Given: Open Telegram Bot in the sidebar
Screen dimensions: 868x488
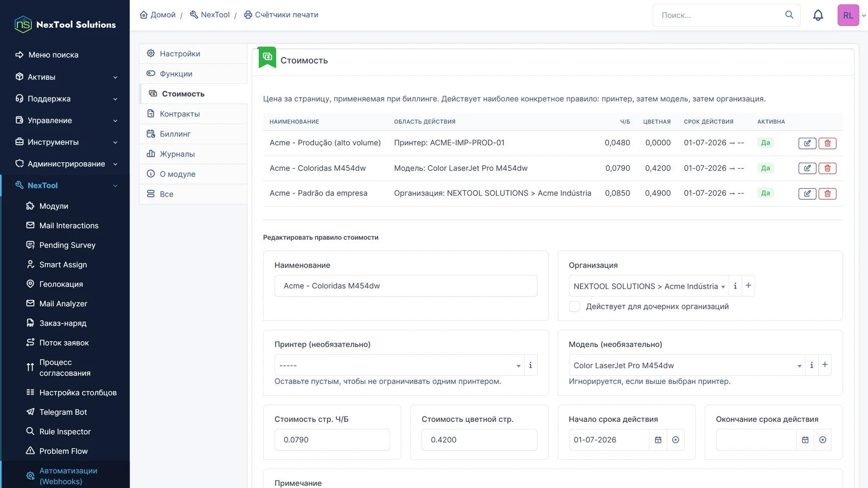Looking at the screenshot, I should pos(63,412).
